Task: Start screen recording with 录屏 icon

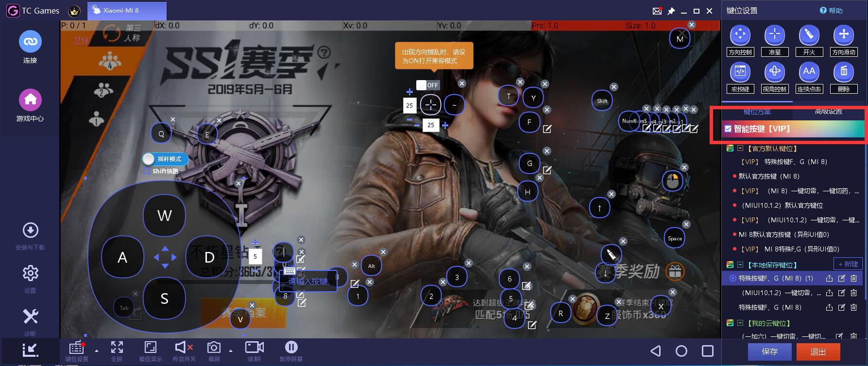Action: tap(254, 348)
